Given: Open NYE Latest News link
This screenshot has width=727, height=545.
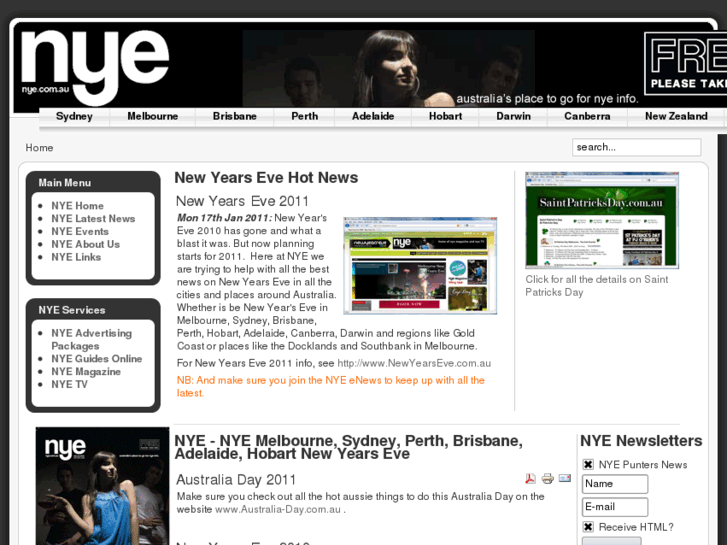Looking at the screenshot, I should click(x=93, y=218).
